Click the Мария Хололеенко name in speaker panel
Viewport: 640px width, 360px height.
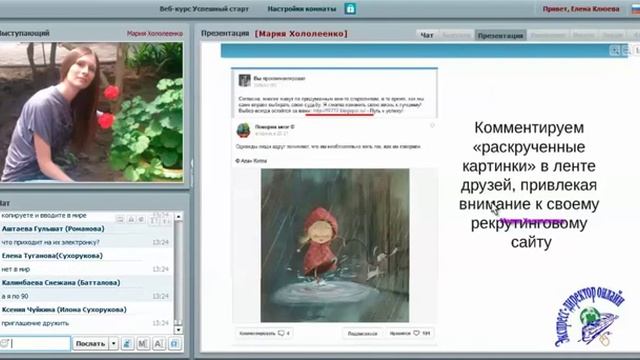coord(155,33)
